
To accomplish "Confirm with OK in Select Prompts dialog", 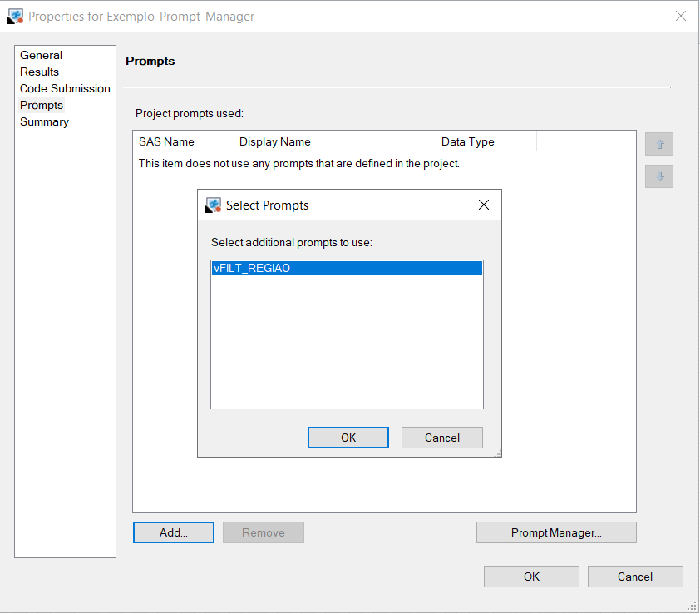I will click(348, 437).
